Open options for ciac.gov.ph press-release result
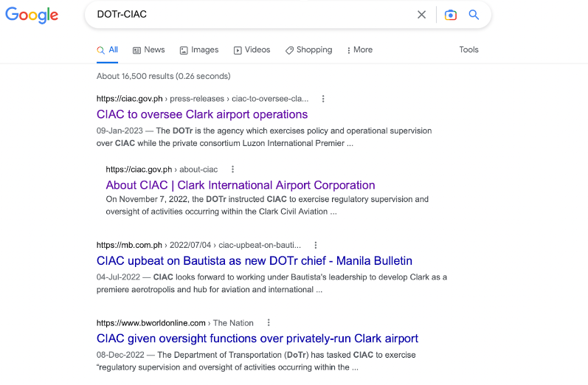588x385 pixels. (323, 99)
